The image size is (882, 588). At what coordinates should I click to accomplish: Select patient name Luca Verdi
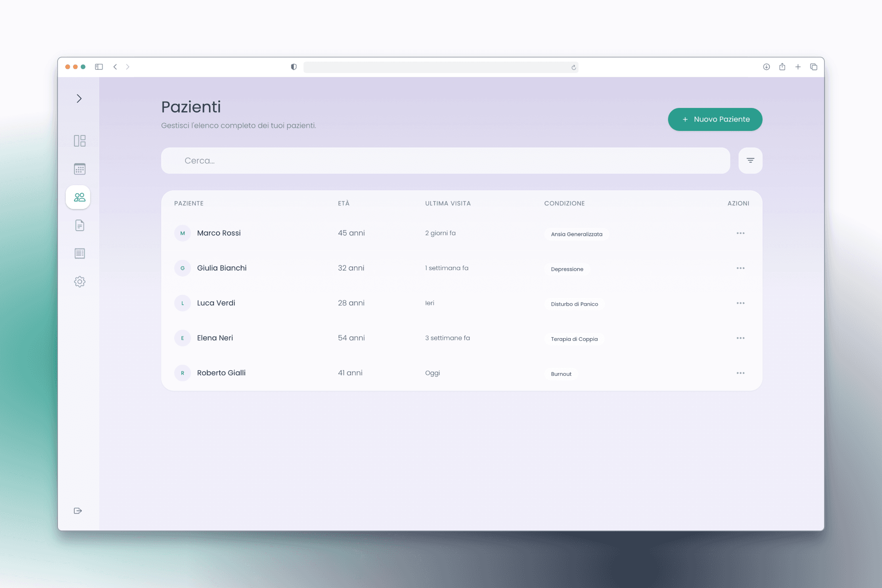[216, 303]
